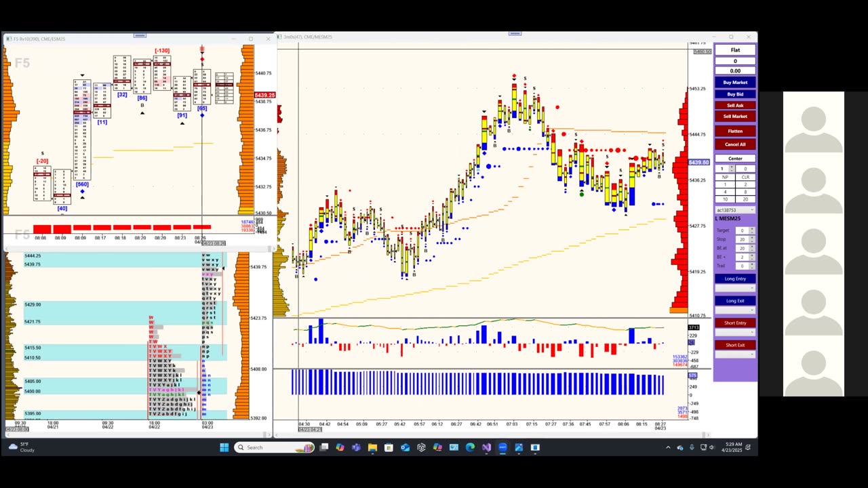Click the [560] delta label in F5 window
This screenshot has width=868, height=488.
click(x=82, y=184)
